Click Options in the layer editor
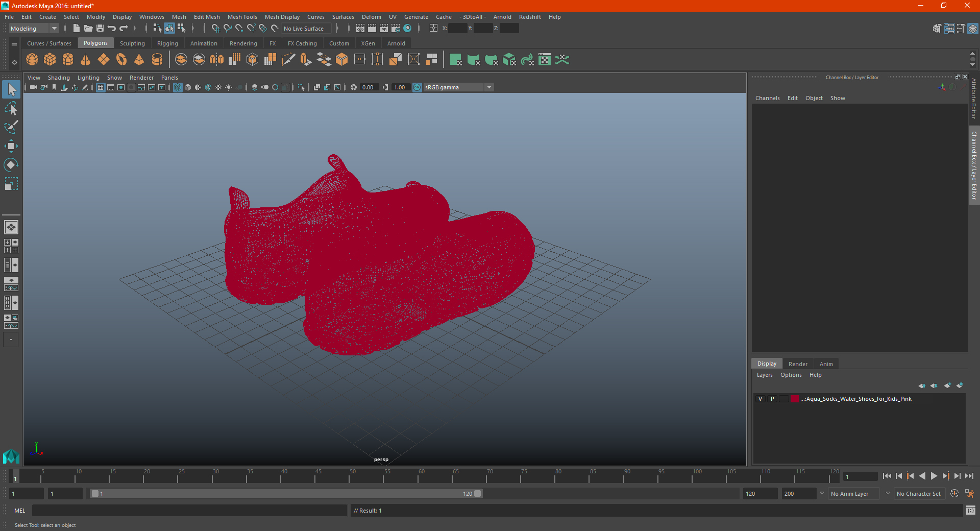 [x=791, y=375]
